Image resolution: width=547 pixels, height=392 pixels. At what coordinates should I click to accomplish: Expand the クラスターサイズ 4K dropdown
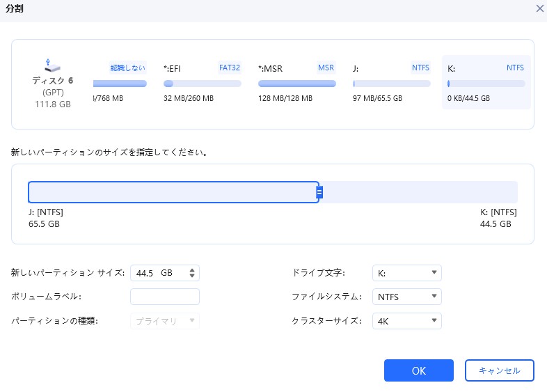[406, 321]
